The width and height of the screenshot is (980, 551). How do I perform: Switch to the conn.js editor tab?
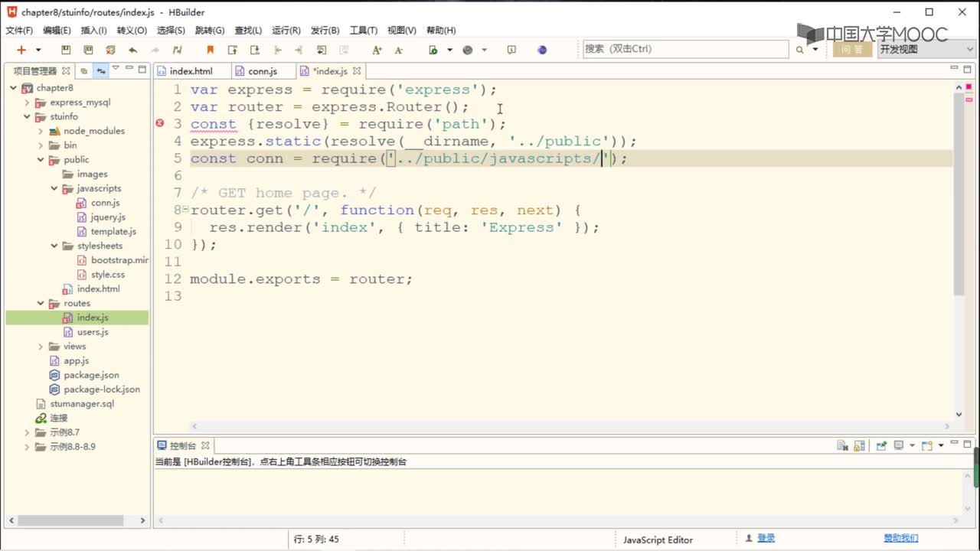(263, 71)
